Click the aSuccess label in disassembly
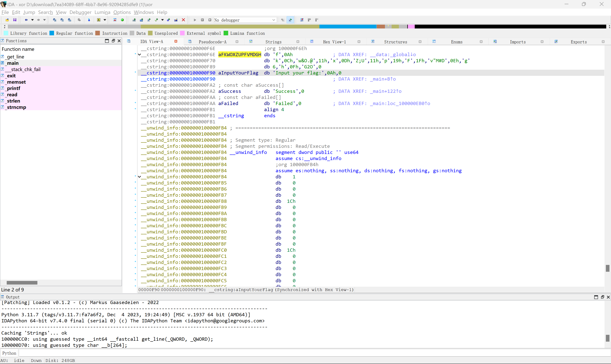611x364 pixels. [x=230, y=91]
